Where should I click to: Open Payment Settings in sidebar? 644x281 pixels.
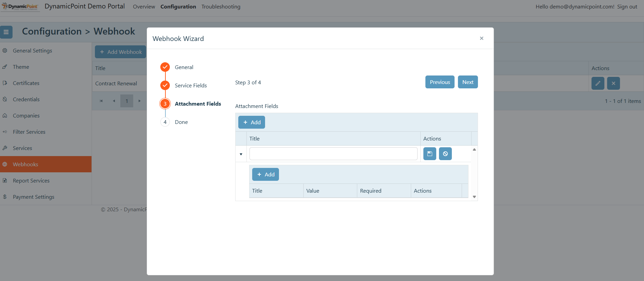46,197
